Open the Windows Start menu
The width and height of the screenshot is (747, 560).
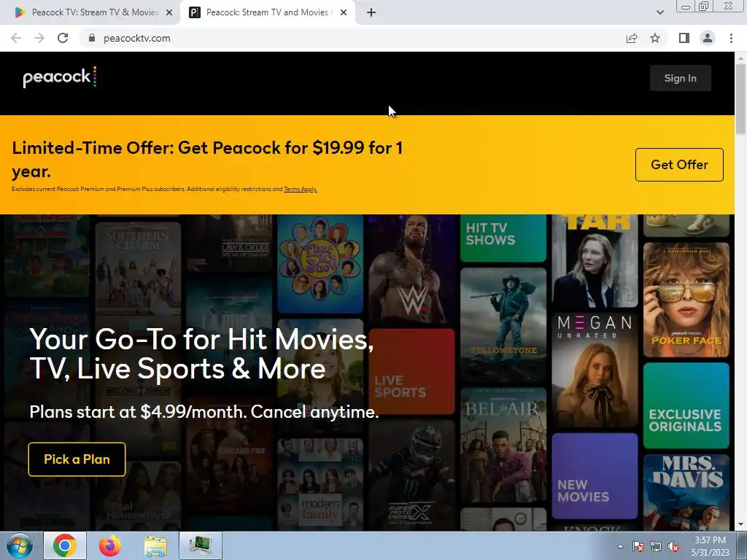point(20,546)
